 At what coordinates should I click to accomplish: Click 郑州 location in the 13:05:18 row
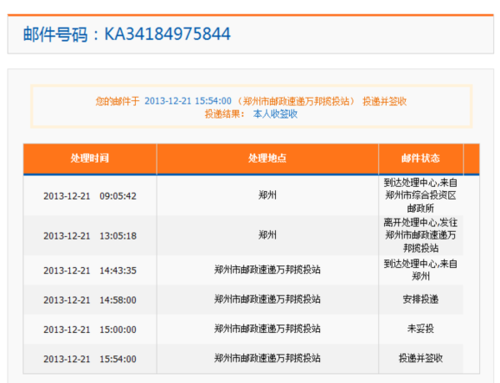click(x=267, y=235)
